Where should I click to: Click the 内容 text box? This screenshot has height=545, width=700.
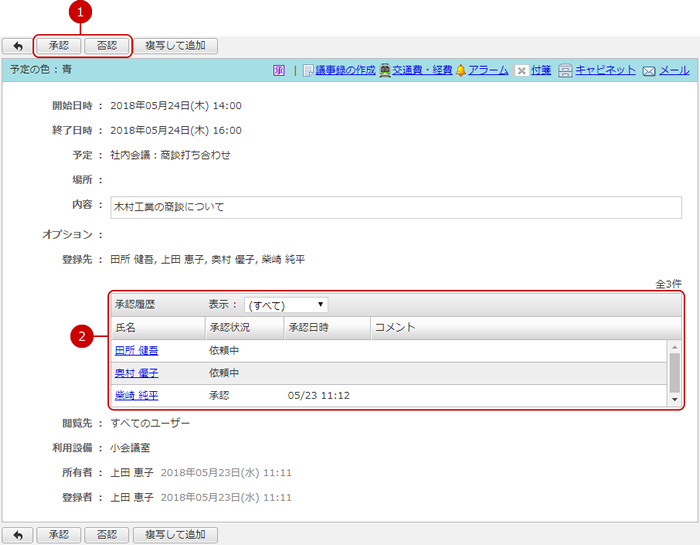point(396,208)
